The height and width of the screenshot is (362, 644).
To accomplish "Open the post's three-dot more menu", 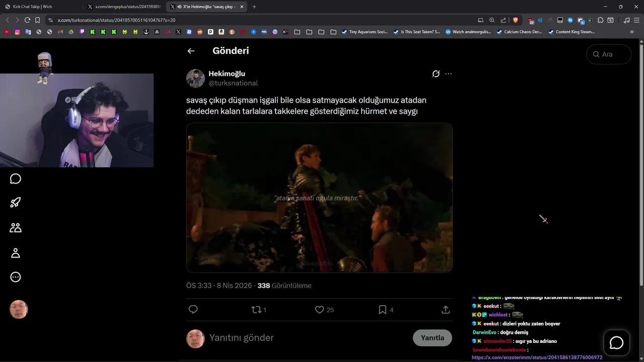I will tap(448, 74).
